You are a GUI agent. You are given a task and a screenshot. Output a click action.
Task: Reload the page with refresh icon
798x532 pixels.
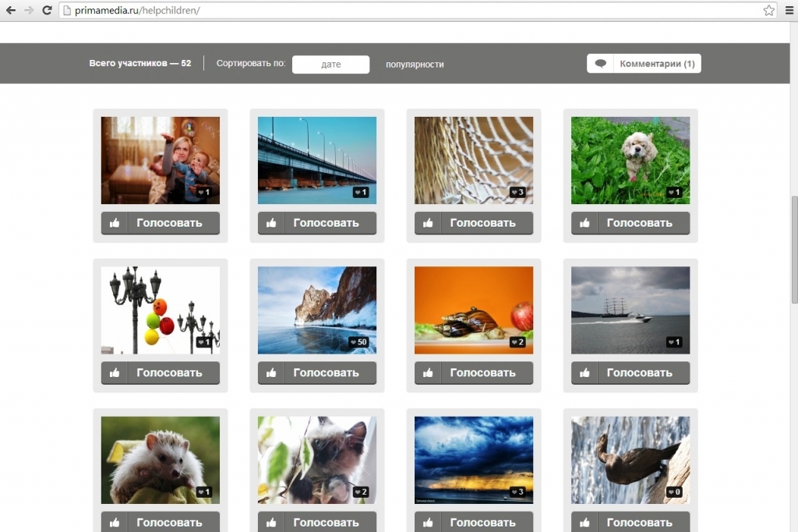coord(47,10)
